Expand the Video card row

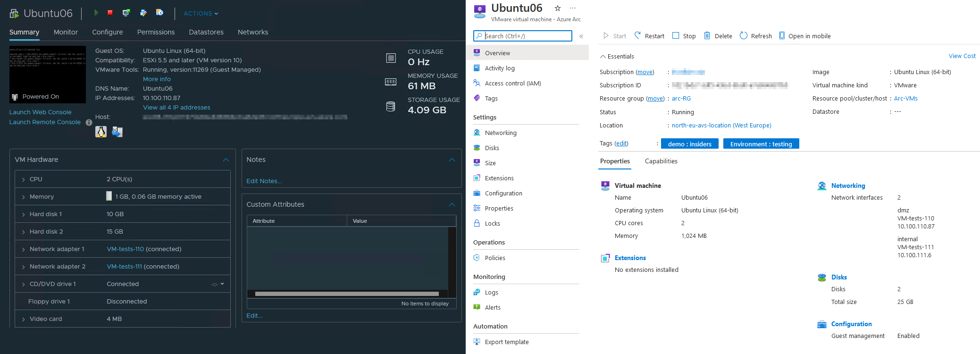point(23,320)
